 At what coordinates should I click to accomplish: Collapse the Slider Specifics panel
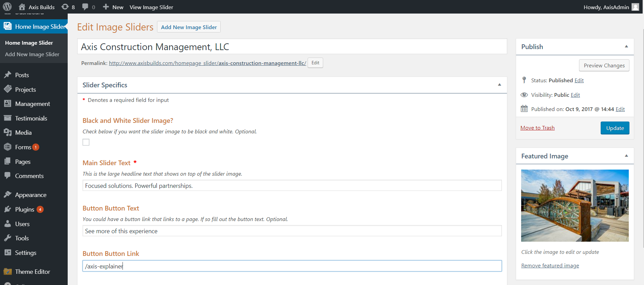point(499,85)
